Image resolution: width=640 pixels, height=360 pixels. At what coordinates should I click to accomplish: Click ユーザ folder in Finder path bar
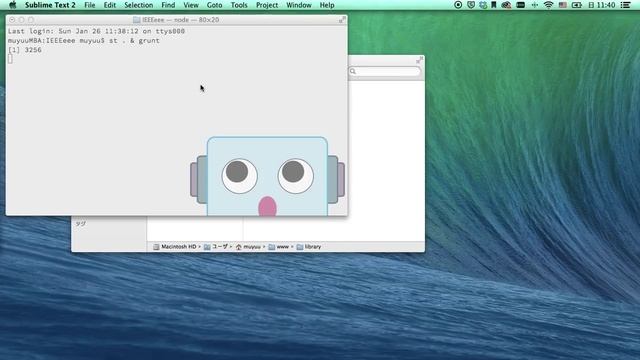(216, 247)
